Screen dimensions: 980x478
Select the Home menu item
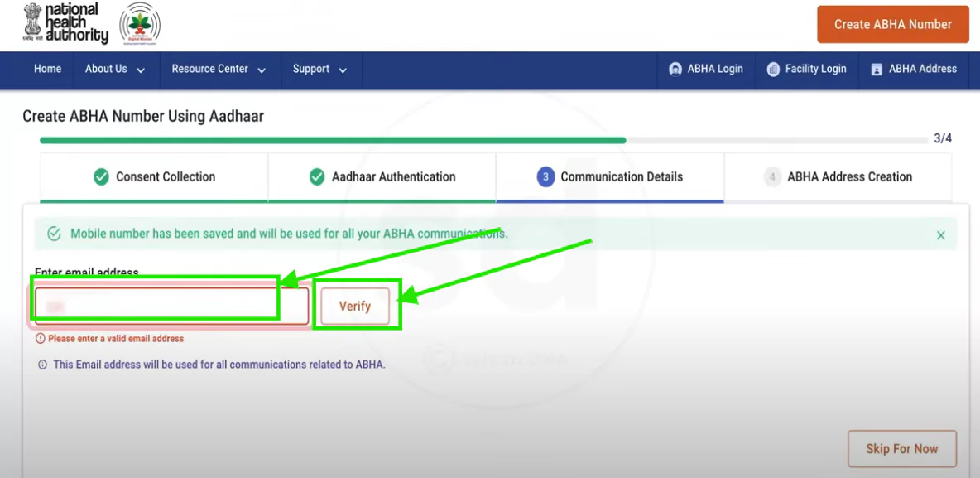[47, 70]
